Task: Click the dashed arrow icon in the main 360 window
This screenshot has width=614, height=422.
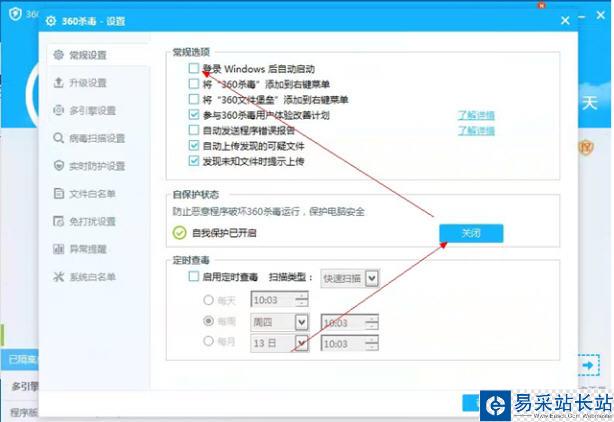Action: point(589,365)
